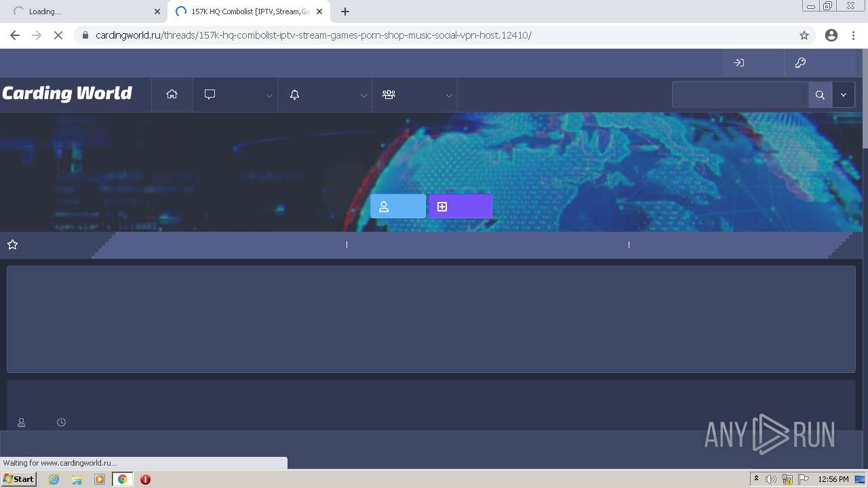The image size is (868, 488).
Task: Go back in browser history
Action: 15,35
